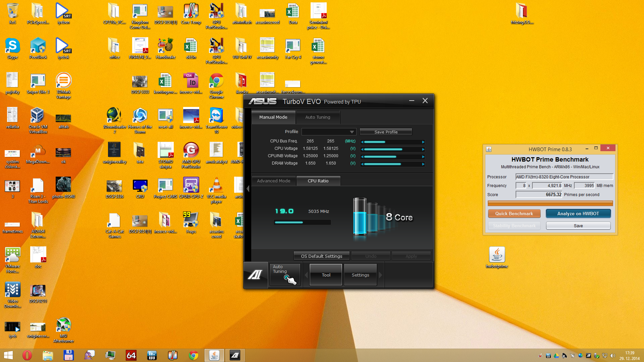Click the volume speaker tray icon
The width and height of the screenshot is (644, 362).
[x=612, y=356]
